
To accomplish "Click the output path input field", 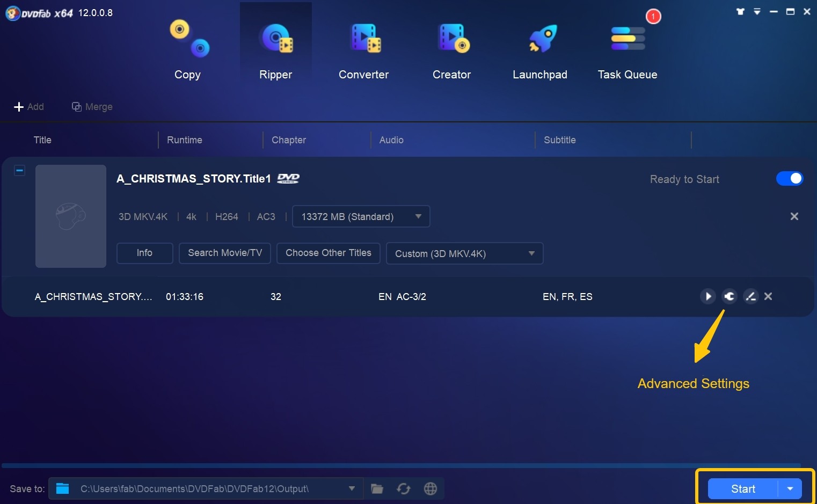I will (206, 488).
